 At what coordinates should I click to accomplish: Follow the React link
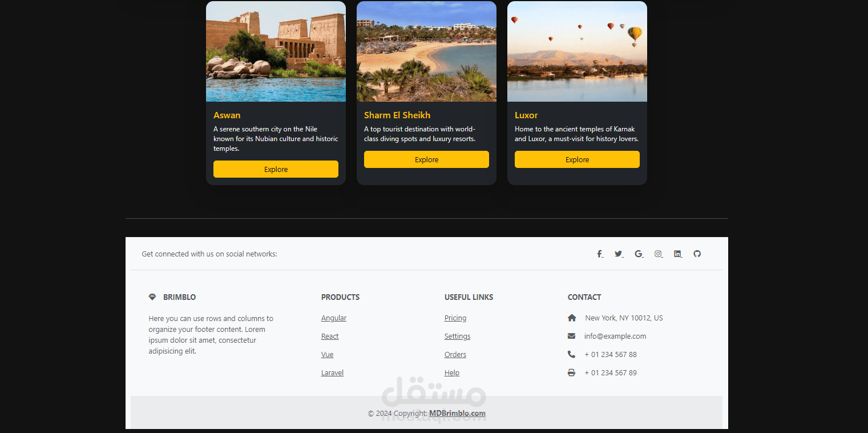[x=330, y=336]
